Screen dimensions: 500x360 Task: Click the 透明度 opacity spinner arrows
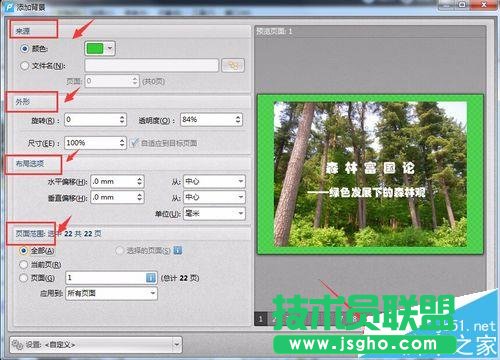pos(238,120)
